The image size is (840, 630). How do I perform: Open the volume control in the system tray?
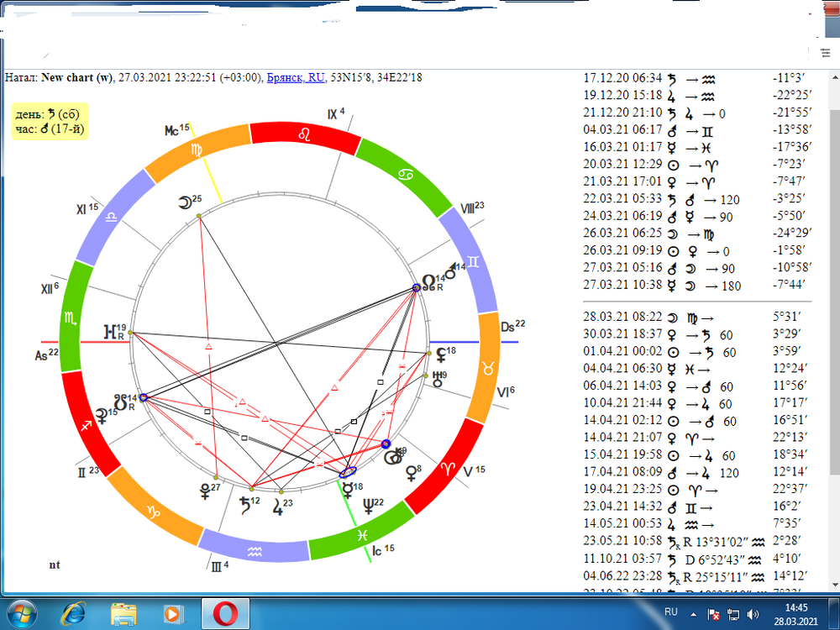point(753,615)
